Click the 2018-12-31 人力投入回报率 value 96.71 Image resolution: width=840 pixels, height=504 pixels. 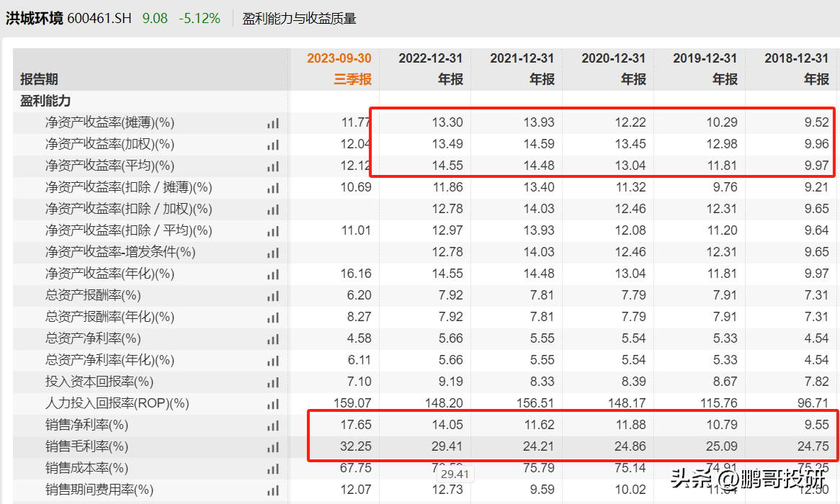pos(813,403)
